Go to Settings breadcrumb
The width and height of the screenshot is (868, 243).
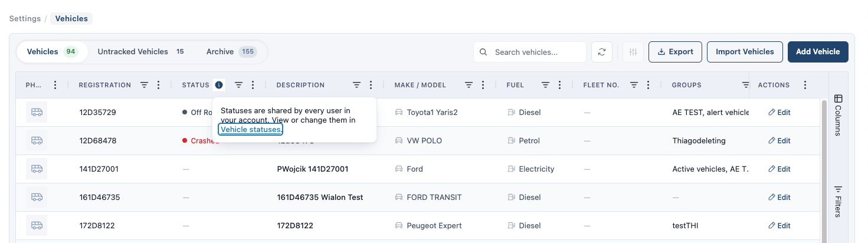point(25,19)
